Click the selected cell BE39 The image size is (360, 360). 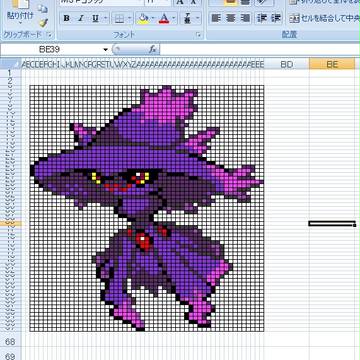coord(332,223)
